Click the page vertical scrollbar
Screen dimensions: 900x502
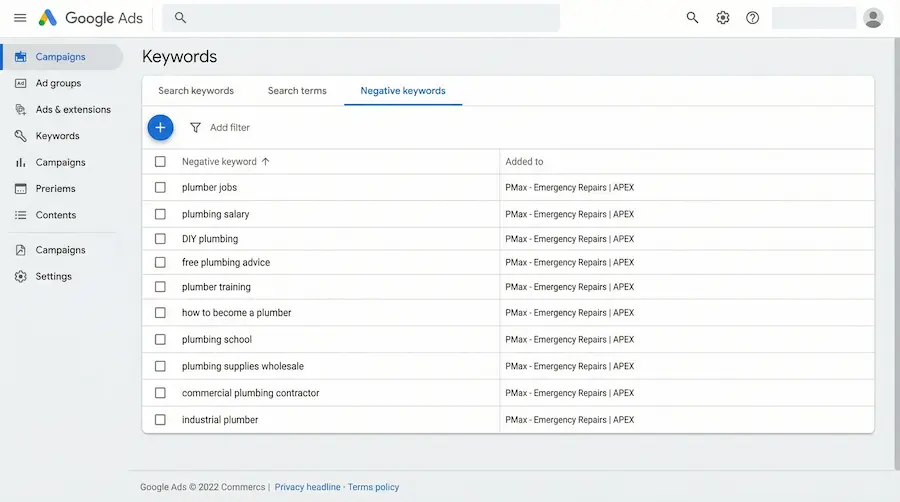point(897,254)
